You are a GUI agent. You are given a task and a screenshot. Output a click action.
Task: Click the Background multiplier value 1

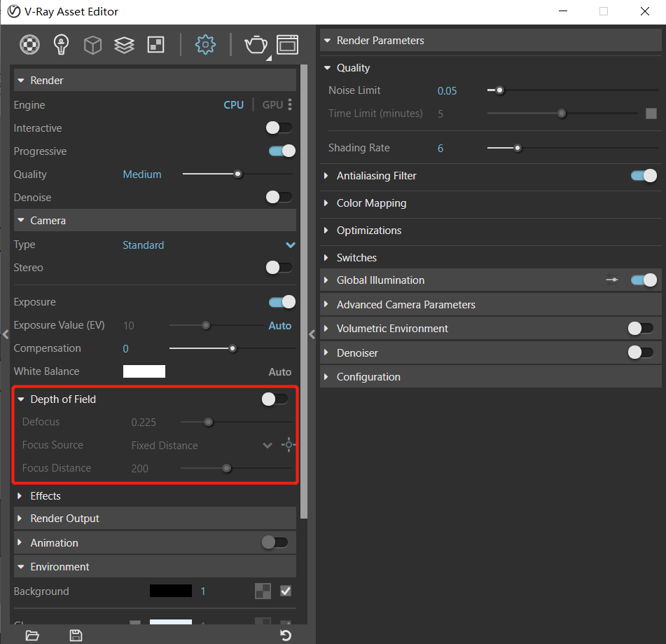click(203, 591)
